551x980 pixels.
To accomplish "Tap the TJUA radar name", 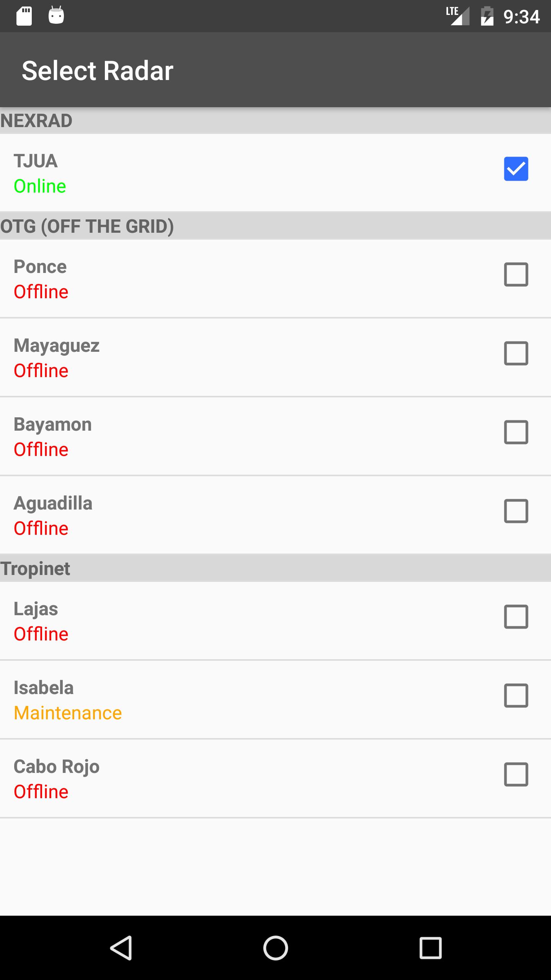I will [x=36, y=161].
